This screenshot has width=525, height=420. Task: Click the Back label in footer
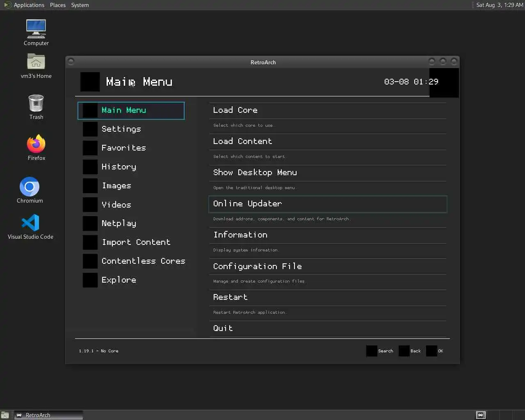click(x=415, y=351)
